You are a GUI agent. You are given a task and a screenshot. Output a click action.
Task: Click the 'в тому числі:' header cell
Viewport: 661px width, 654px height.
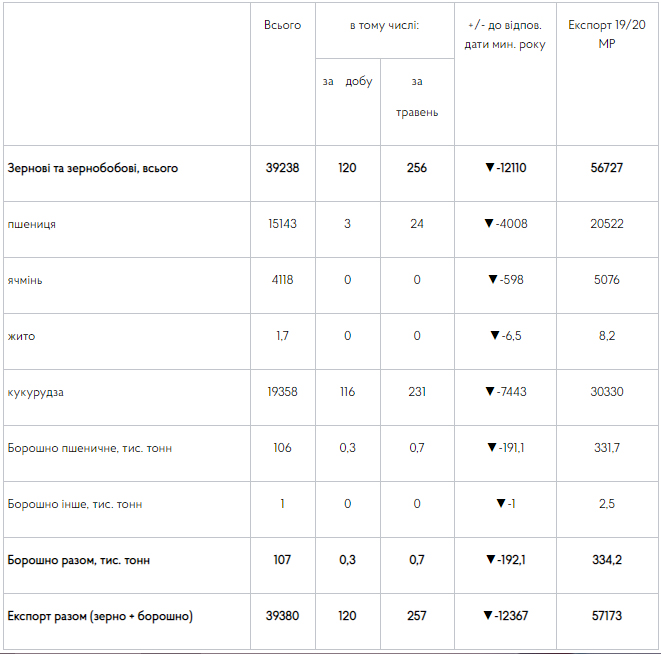pos(384,25)
